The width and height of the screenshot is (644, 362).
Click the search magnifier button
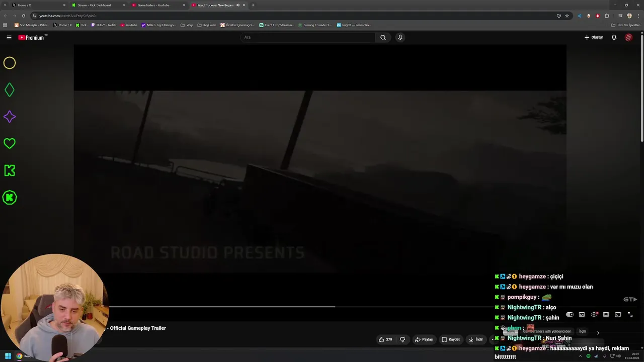(x=383, y=37)
